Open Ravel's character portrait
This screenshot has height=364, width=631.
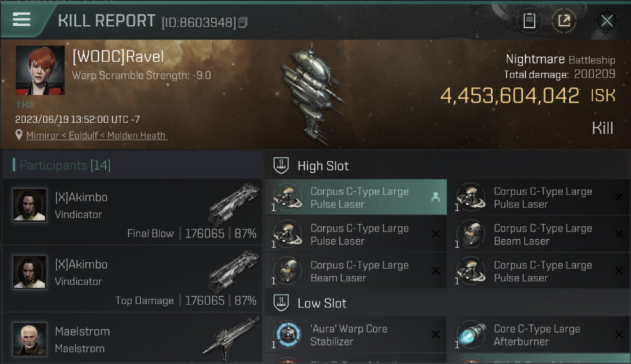pyautogui.click(x=40, y=70)
